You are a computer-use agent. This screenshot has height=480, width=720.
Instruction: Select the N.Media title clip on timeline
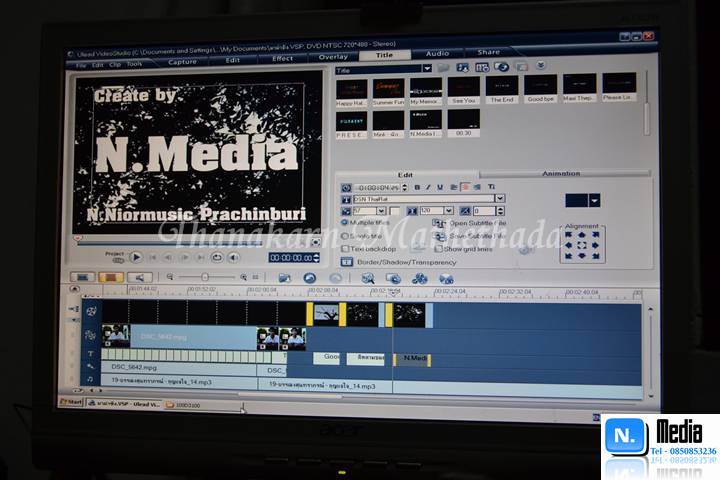[x=412, y=360]
